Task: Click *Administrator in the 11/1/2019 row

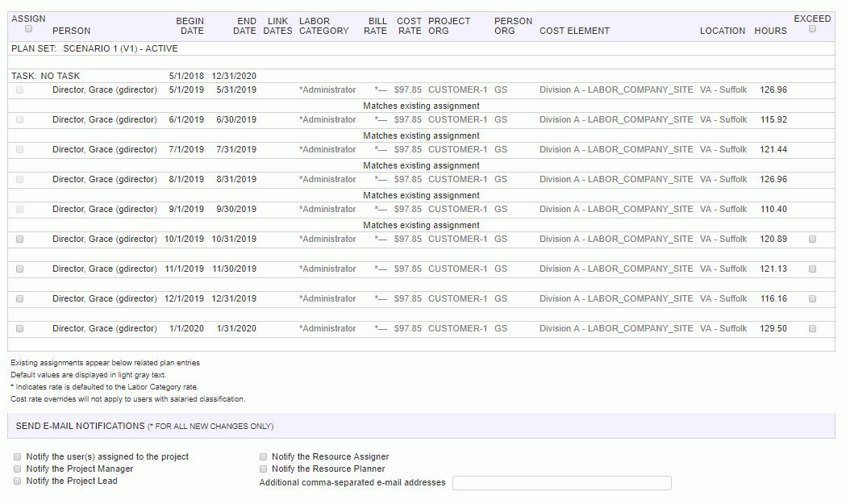Action: (327, 269)
